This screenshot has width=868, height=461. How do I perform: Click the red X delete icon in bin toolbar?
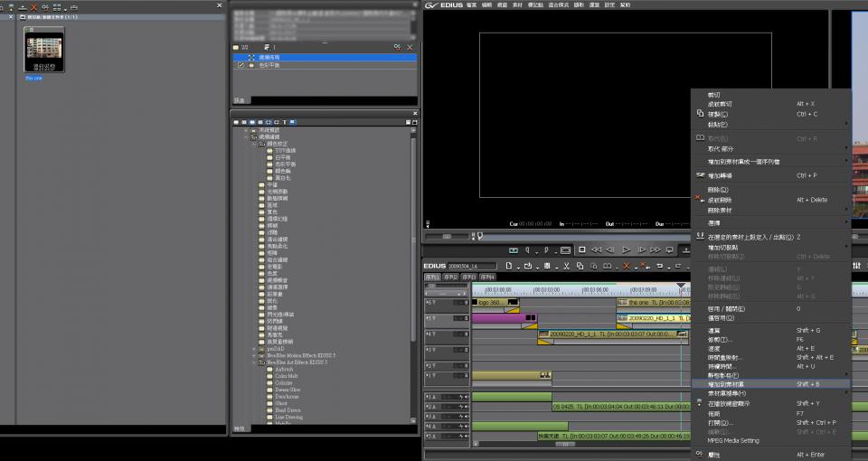(x=34, y=6)
